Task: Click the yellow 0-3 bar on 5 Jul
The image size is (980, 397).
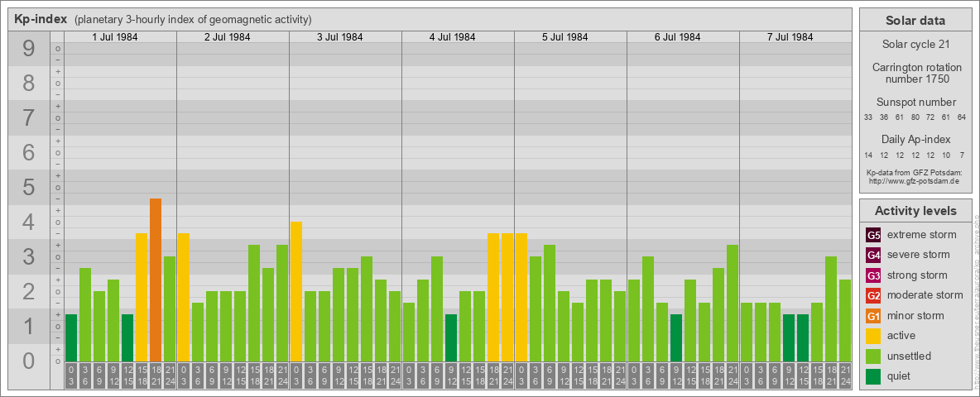Action: [x=521, y=297]
